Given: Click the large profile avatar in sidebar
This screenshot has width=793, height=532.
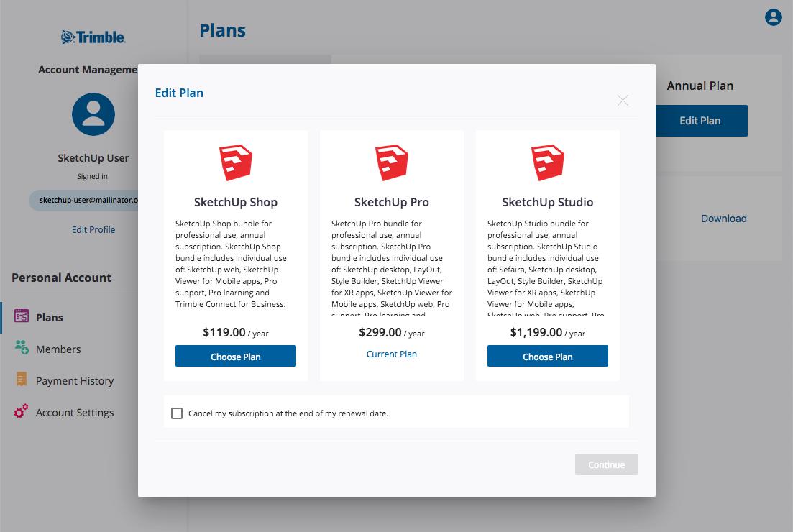Looking at the screenshot, I should pos(93,114).
